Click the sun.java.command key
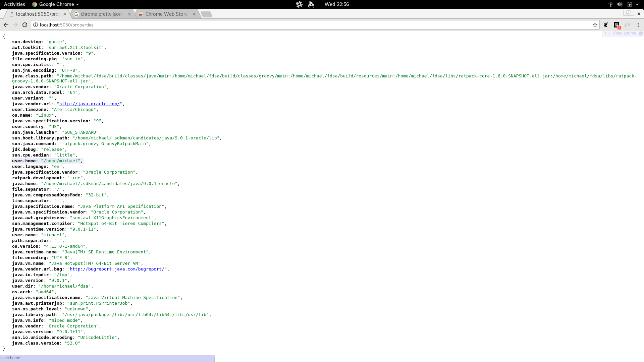 point(33,144)
